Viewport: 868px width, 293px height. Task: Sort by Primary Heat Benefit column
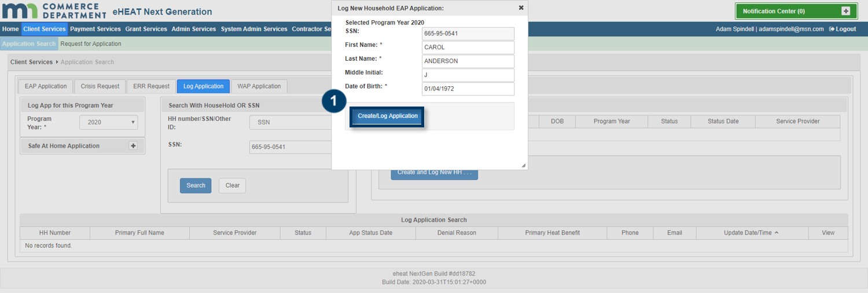pyautogui.click(x=552, y=233)
